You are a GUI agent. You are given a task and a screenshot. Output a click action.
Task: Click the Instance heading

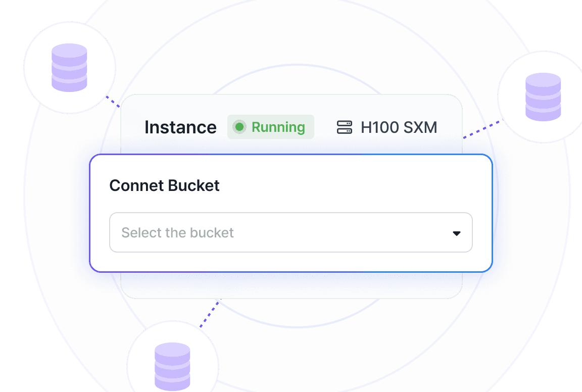coord(180,127)
